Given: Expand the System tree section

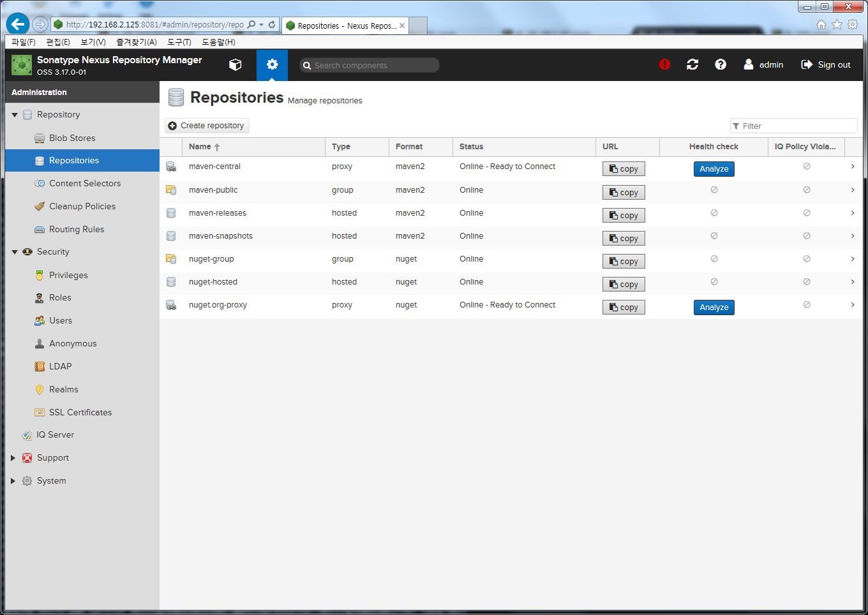Looking at the screenshot, I should point(13,481).
